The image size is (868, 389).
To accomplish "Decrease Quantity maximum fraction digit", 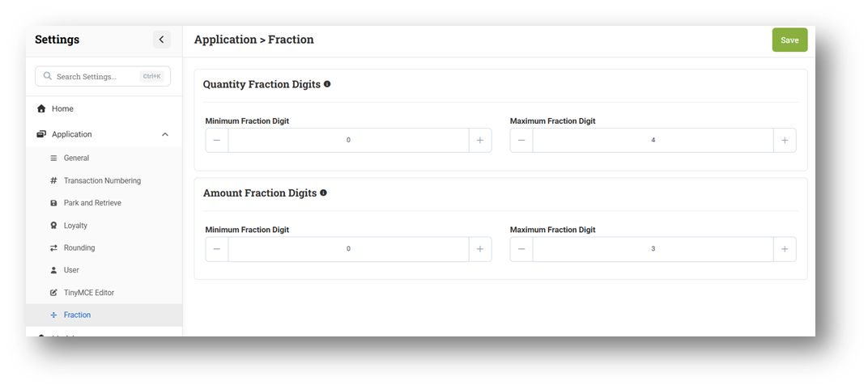I will click(x=521, y=140).
